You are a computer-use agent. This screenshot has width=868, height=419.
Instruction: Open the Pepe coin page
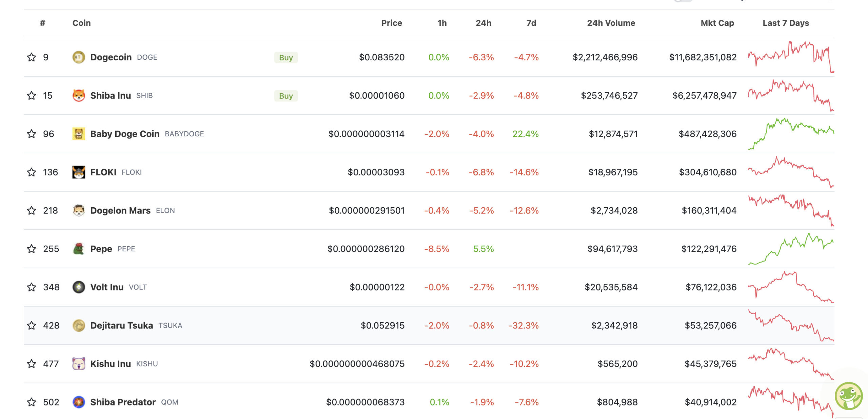101,249
